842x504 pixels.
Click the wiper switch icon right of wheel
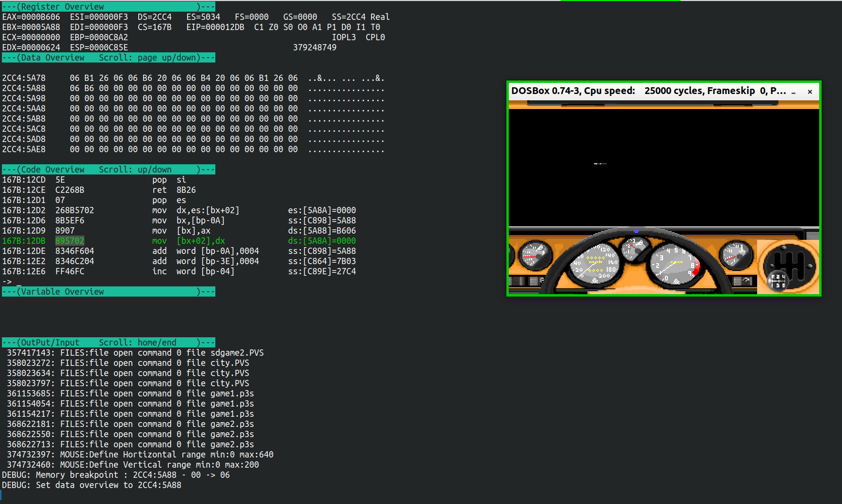point(742,281)
